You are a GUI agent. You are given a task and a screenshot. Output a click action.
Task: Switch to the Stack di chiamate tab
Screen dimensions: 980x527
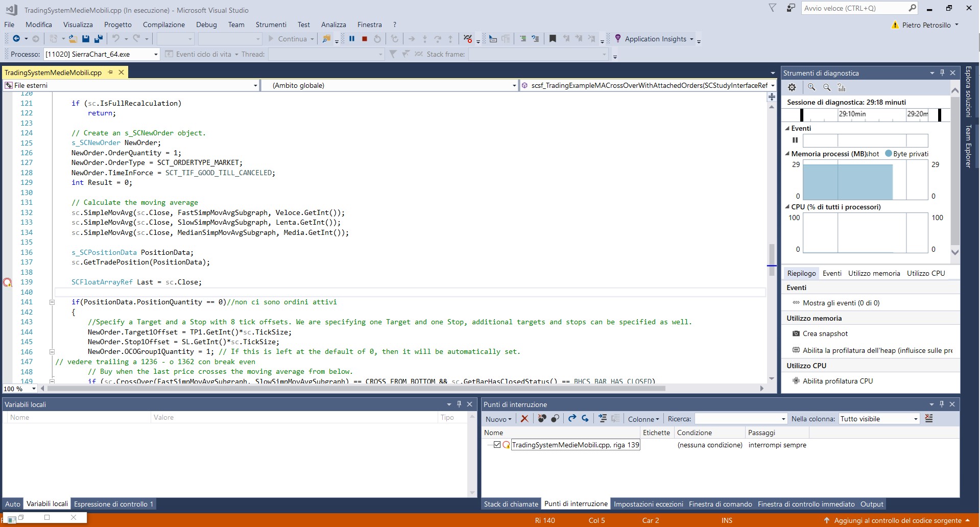[x=511, y=504]
